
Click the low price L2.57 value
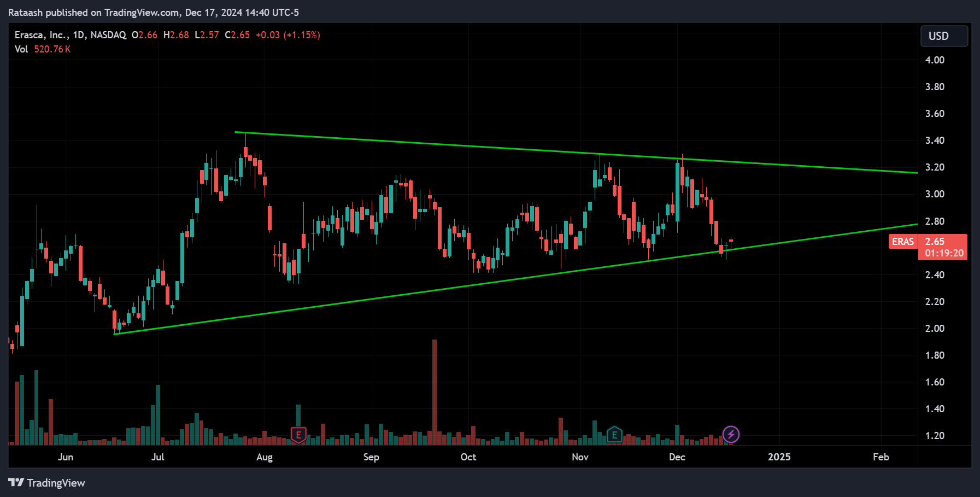click(x=207, y=35)
